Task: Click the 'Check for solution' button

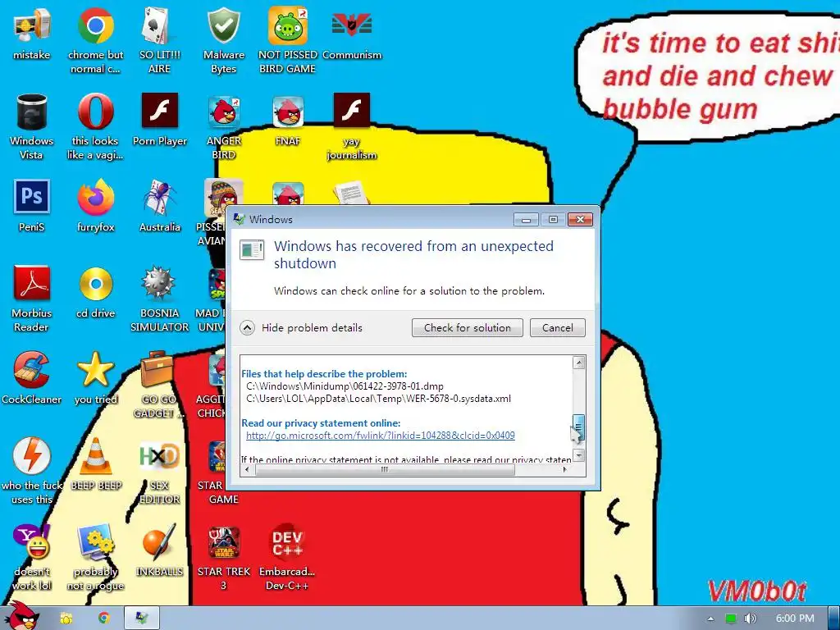Action: pyautogui.click(x=467, y=328)
